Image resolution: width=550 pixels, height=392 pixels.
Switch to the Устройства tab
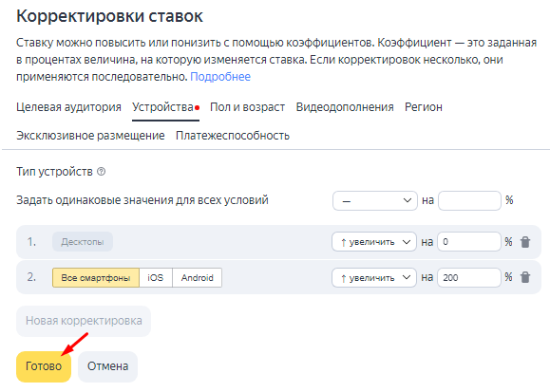162,107
